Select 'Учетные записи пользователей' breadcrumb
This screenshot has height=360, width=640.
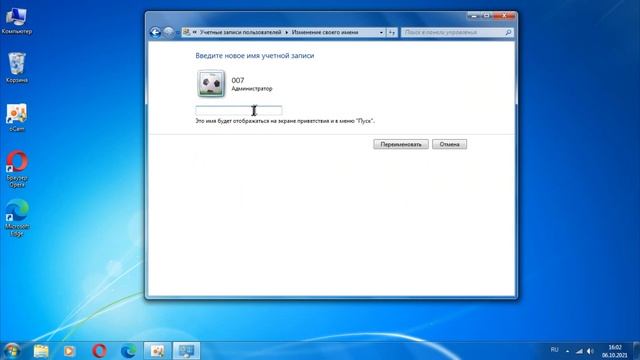point(240,32)
